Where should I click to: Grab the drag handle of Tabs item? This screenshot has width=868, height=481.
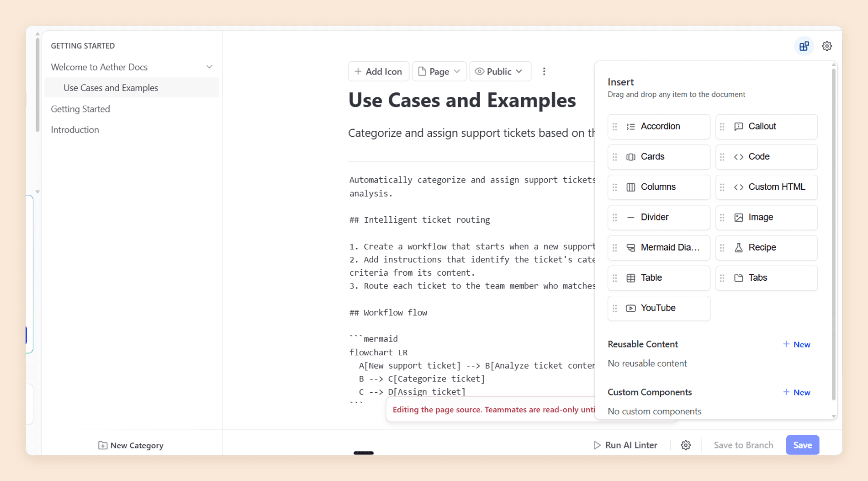pos(722,278)
